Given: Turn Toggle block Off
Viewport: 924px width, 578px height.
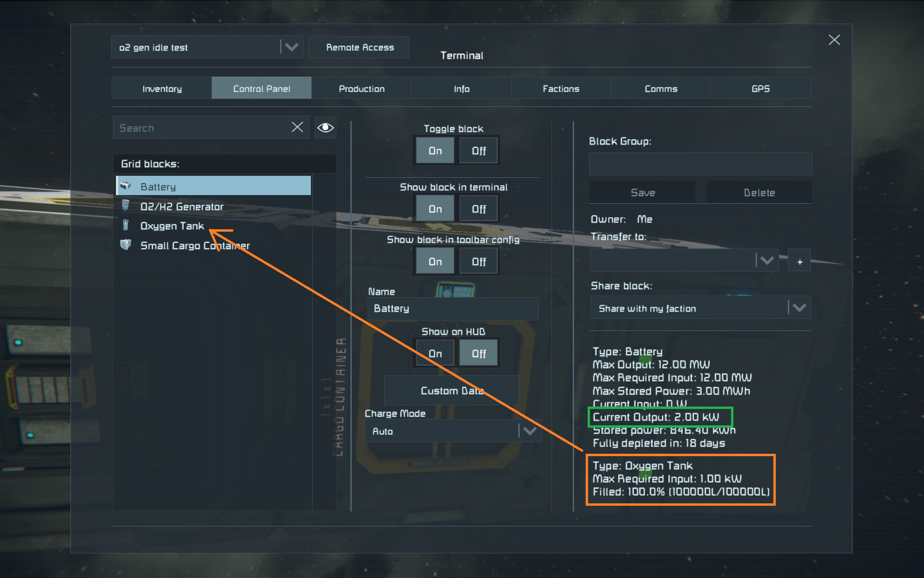Looking at the screenshot, I should click(478, 151).
